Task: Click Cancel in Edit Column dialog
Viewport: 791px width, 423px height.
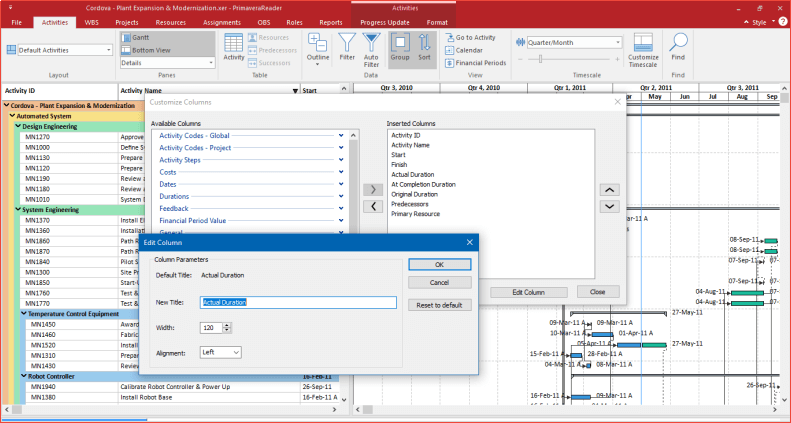Action: click(x=439, y=282)
